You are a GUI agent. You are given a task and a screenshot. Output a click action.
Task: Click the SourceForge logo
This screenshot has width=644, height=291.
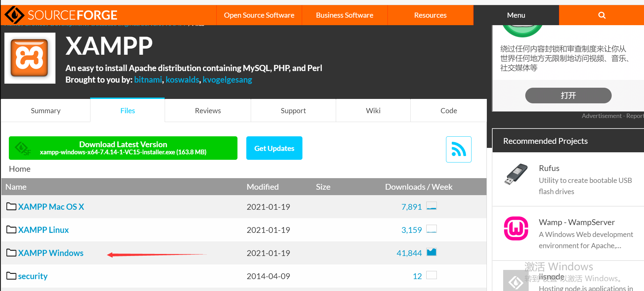click(61, 15)
